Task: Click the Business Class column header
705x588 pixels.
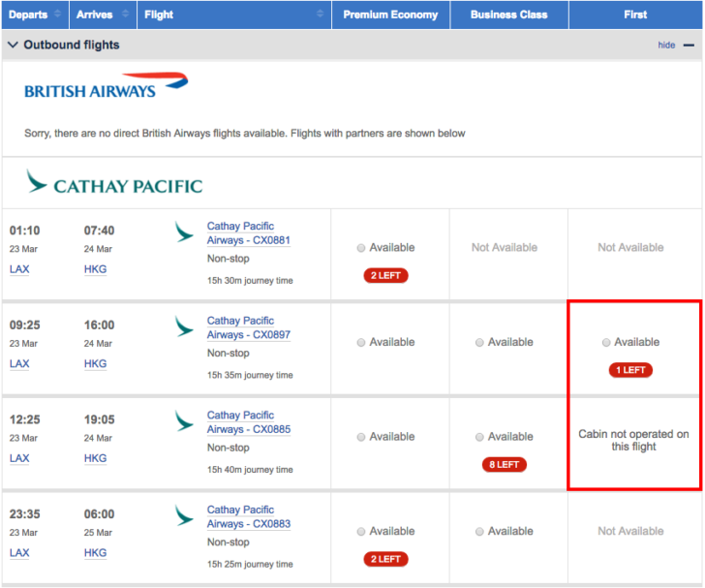Action: pyautogui.click(x=509, y=15)
